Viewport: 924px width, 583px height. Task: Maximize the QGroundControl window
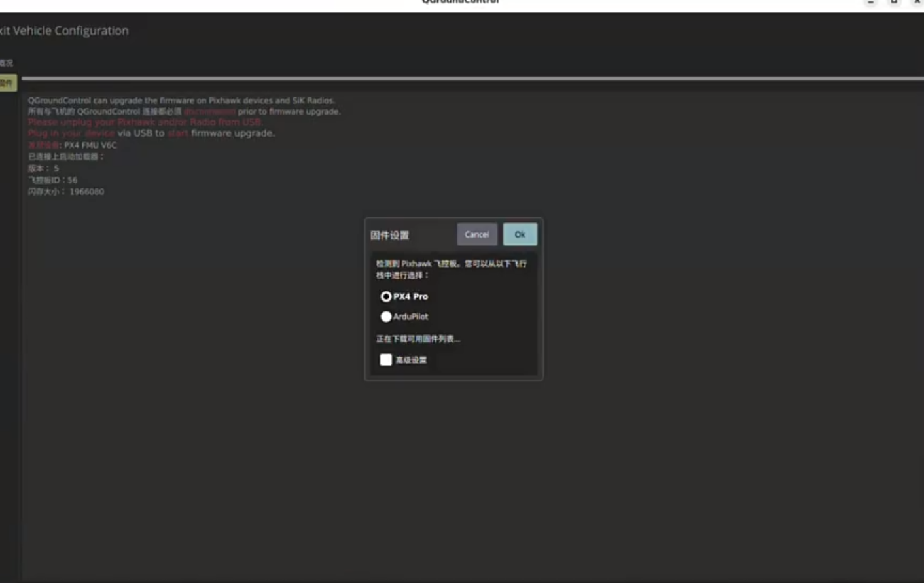(894, 3)
